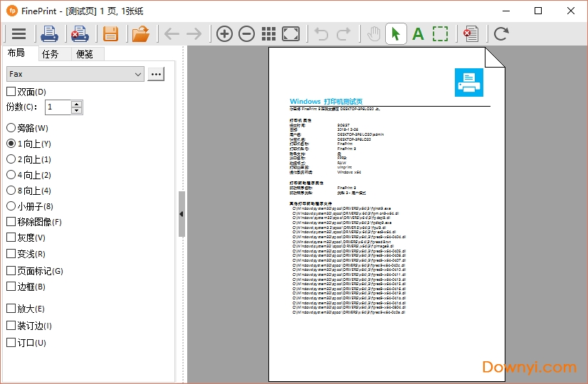Viewport: 588px width, 384px height.
Task: Click the printer icon with the red X
Action: [x=80, y=33]
